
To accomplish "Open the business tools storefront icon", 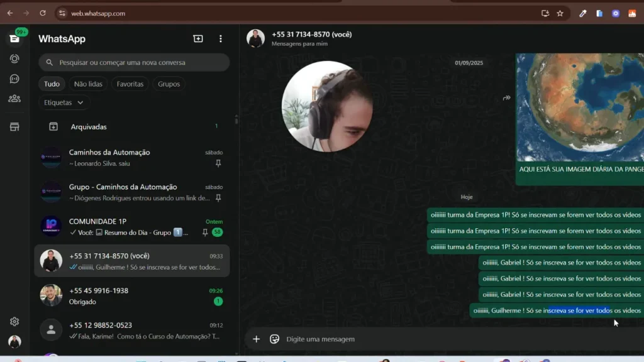I will click(14, 127).
